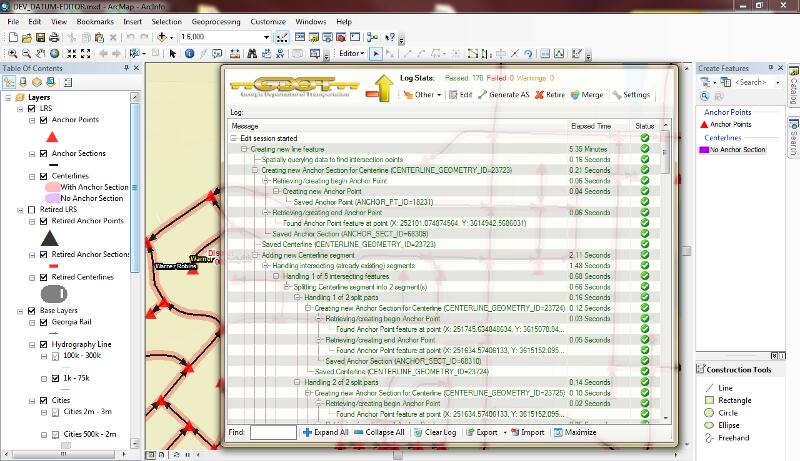
Task: Click the GDOT yellow up arrow icon
Action: tap(383, 88)
